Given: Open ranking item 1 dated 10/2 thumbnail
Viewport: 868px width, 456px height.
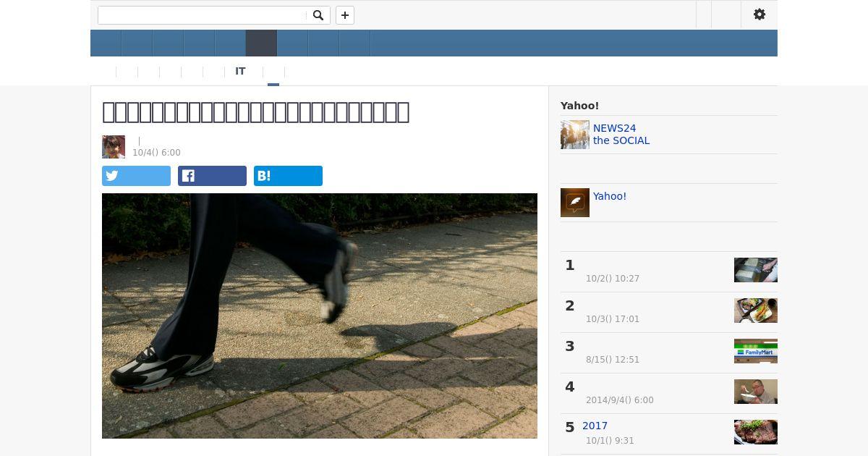Looking at the screenshot, I should point(756,270).
